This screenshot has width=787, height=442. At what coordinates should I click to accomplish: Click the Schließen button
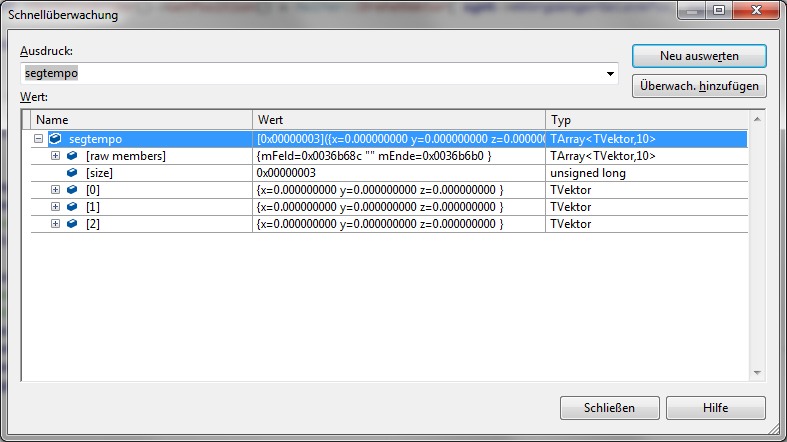tap(608, 408)
